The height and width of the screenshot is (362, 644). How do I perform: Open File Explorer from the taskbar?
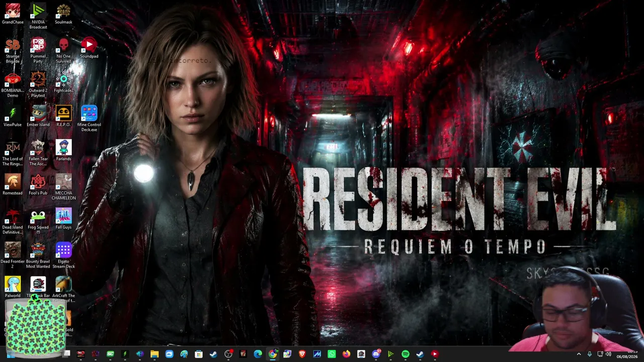[154, 354]
